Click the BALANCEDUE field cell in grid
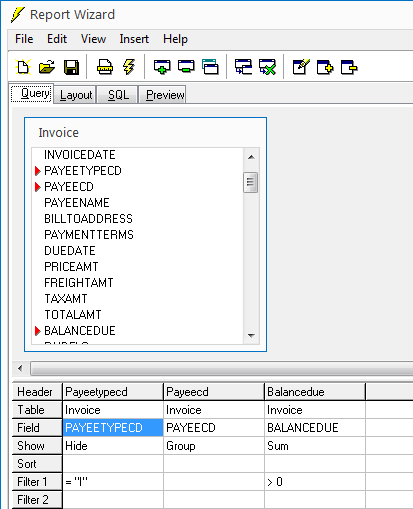 pyautogui.click(x=315, y=428)
